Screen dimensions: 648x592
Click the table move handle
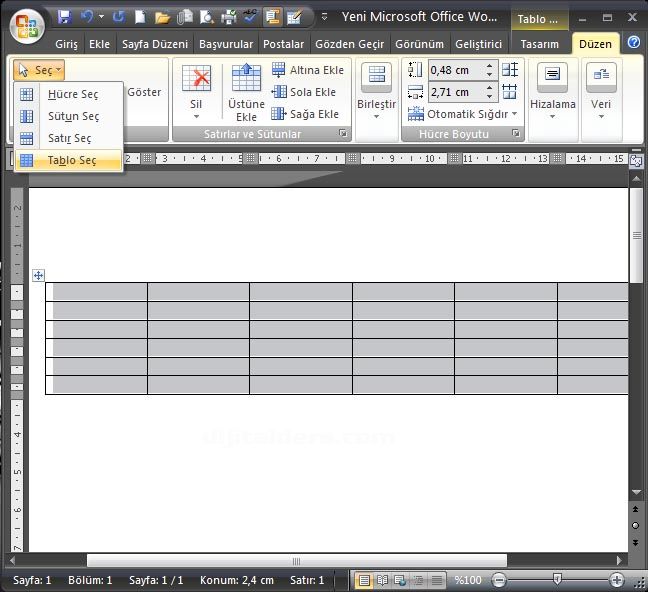[38, 275]
